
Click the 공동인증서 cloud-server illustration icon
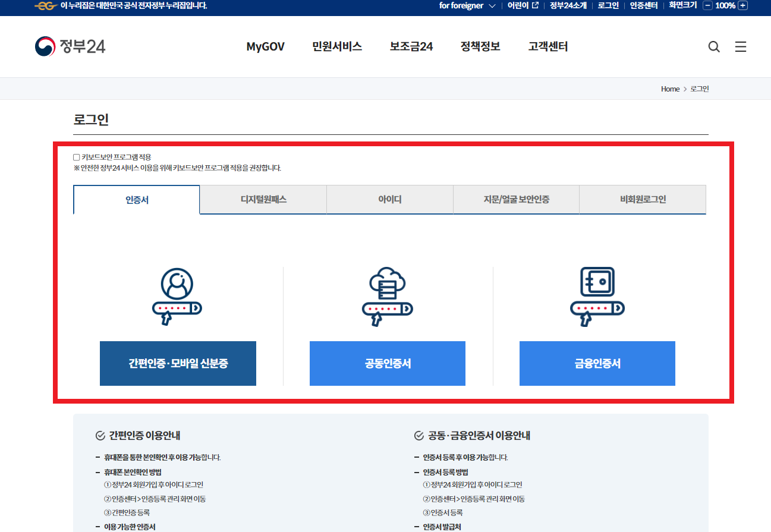pyautogui.click(x=387, y=297)
